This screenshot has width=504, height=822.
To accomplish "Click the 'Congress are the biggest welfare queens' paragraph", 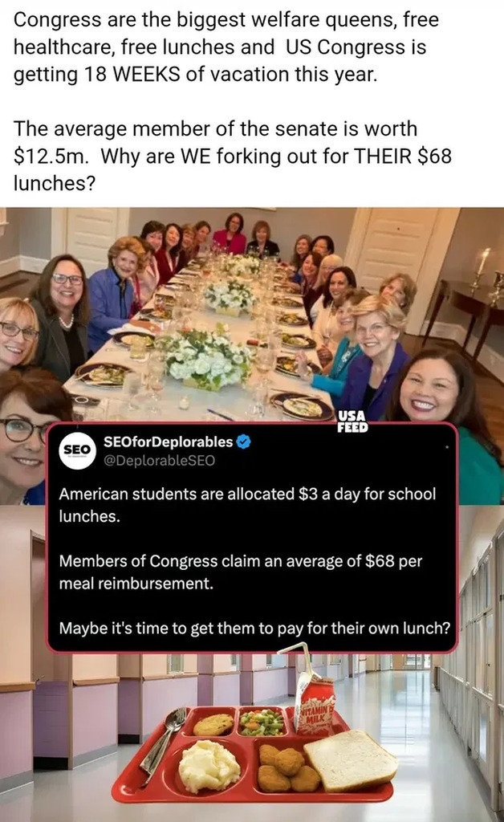I will click(x=226, y=47).
